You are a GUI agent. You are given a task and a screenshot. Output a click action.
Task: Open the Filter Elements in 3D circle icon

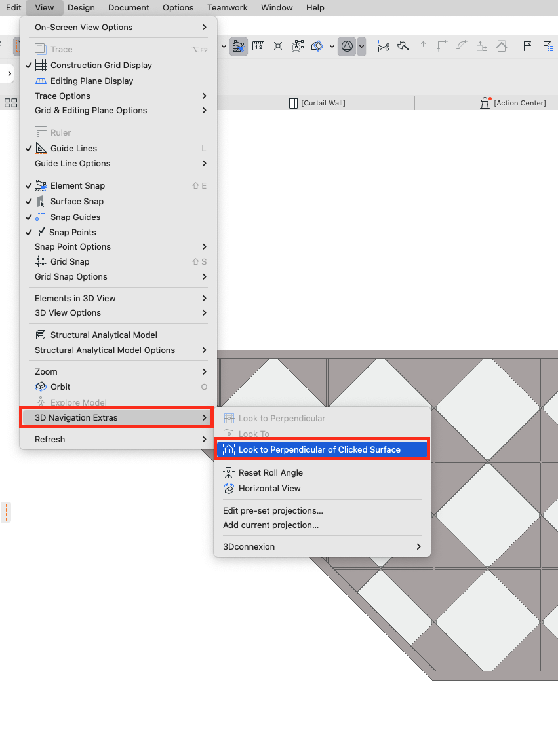(347, 46)
